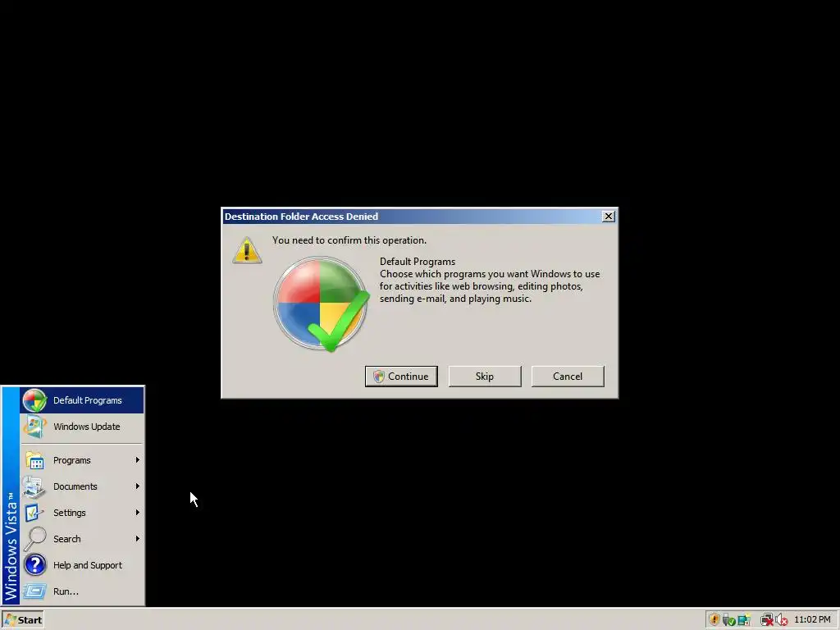
Task: Click the network tray icon with red X
Action: point(767,620)
